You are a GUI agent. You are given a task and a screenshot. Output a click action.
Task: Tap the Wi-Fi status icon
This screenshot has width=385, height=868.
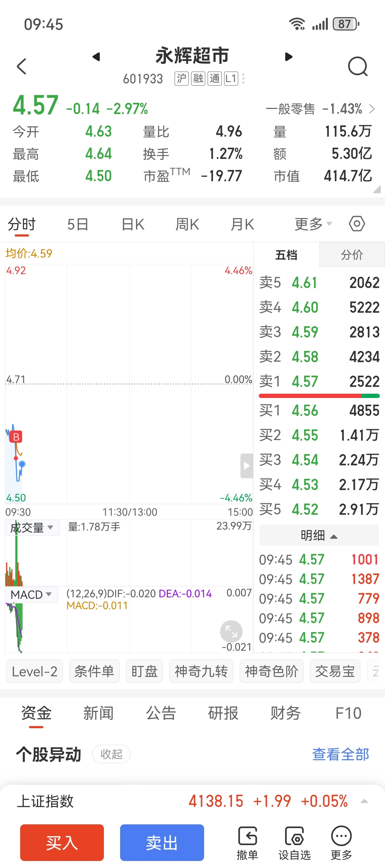pyautogui.click(x=297, y=24)
